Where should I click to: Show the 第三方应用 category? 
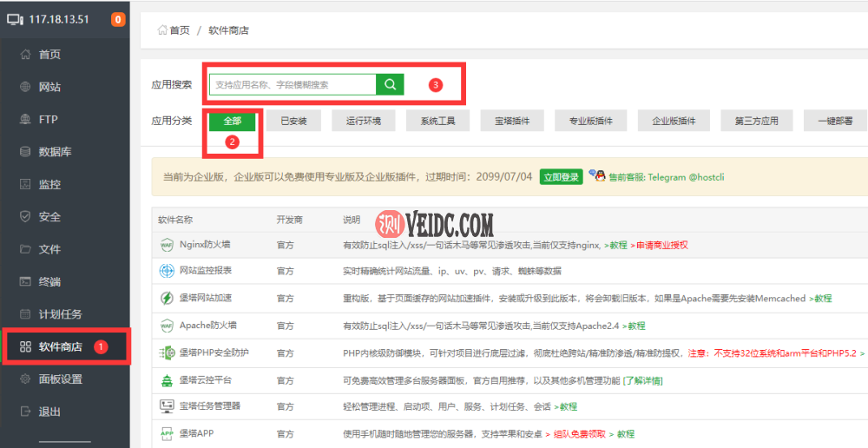pyautogui.click(x=757, y=121)
